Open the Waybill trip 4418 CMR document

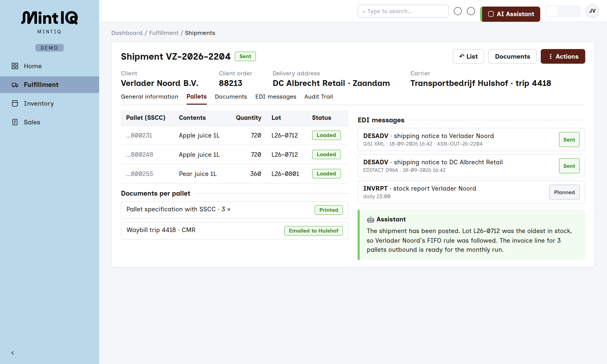[x=235, y=231]
